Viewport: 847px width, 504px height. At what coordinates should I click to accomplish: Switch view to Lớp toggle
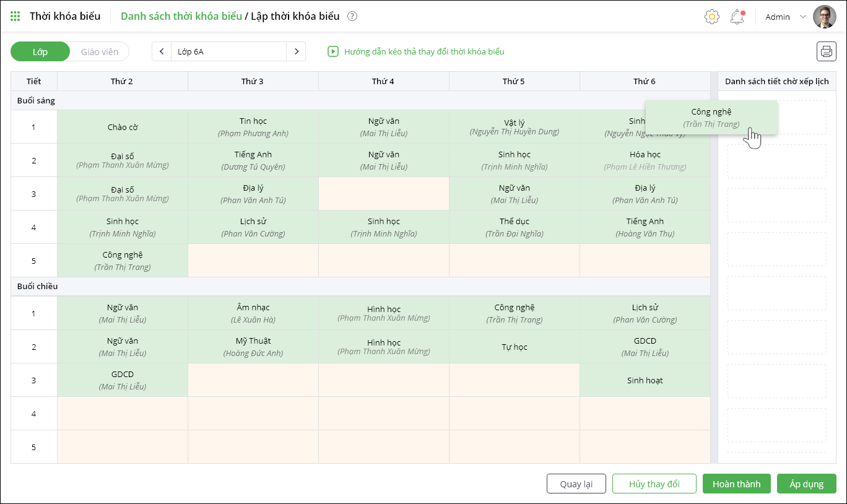pos(40,52)
